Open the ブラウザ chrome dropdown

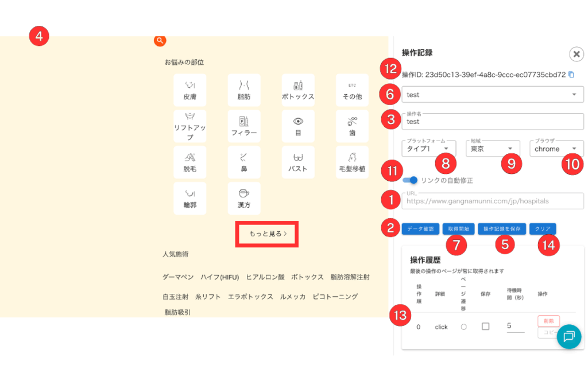click(x=556, y=149)
